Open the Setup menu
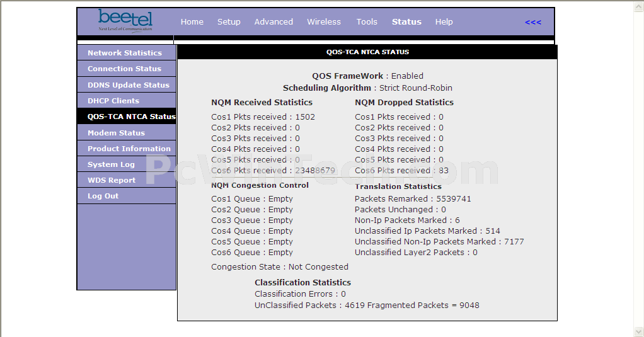 [x=229, y=22]
